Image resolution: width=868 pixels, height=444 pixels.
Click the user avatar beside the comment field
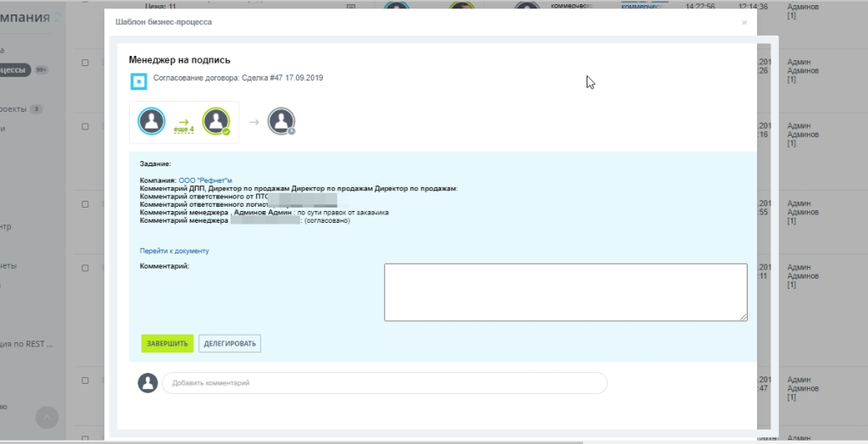coord(147,382)
